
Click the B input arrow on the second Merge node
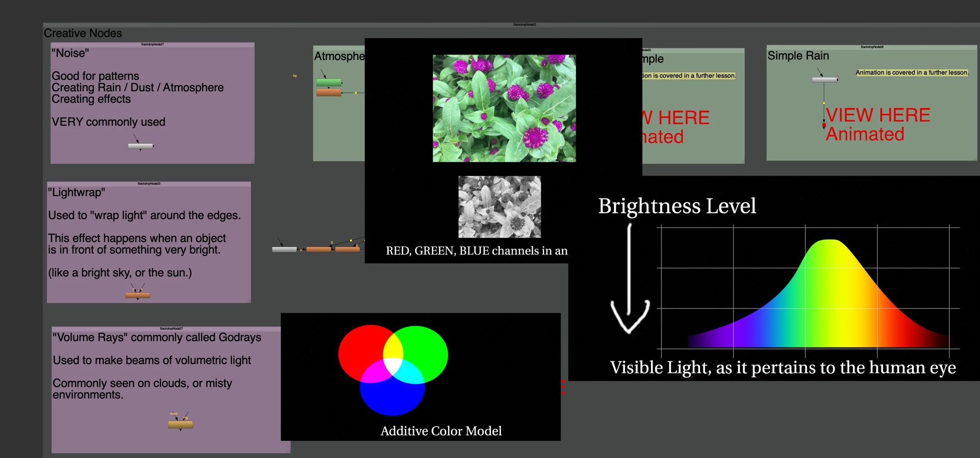pos(355,245)
